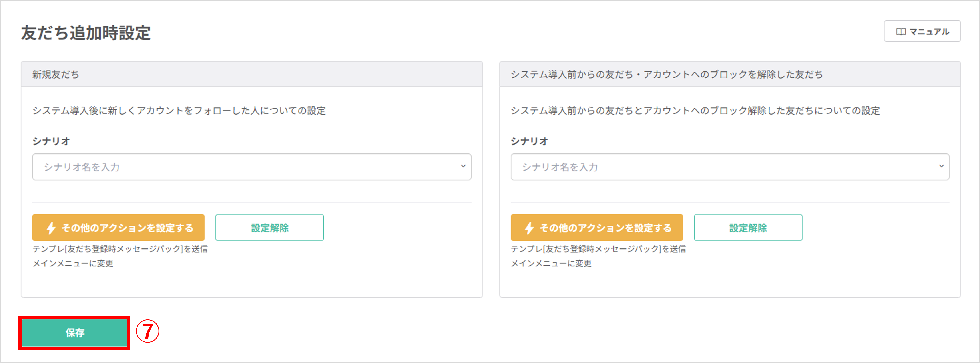Click the シナリオ label in 新規友だち panel
This screenshot has height=363, width=980.
pos(51,141)
